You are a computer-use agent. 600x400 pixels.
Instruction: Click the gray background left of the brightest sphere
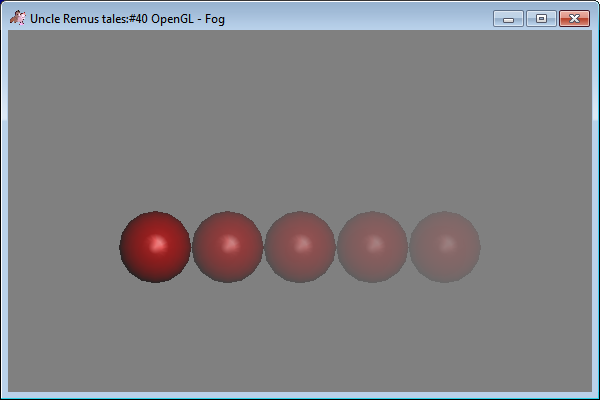pos(60,247)
